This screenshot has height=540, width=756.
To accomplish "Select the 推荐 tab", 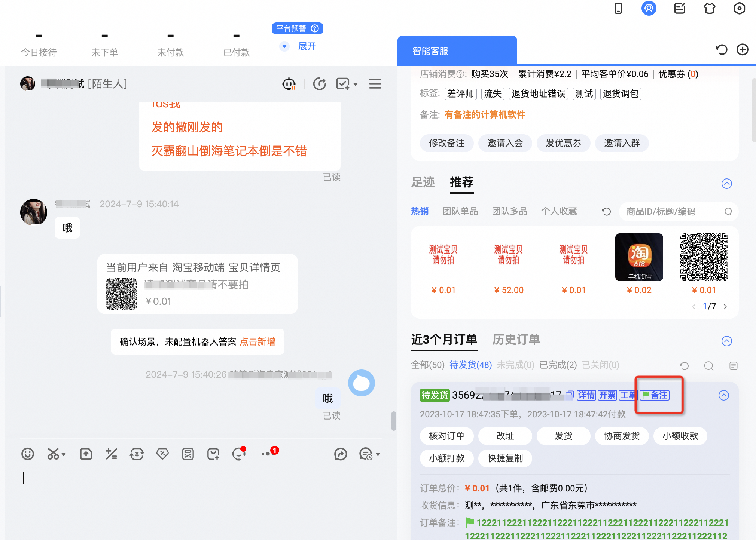I will tap(462, 182).
